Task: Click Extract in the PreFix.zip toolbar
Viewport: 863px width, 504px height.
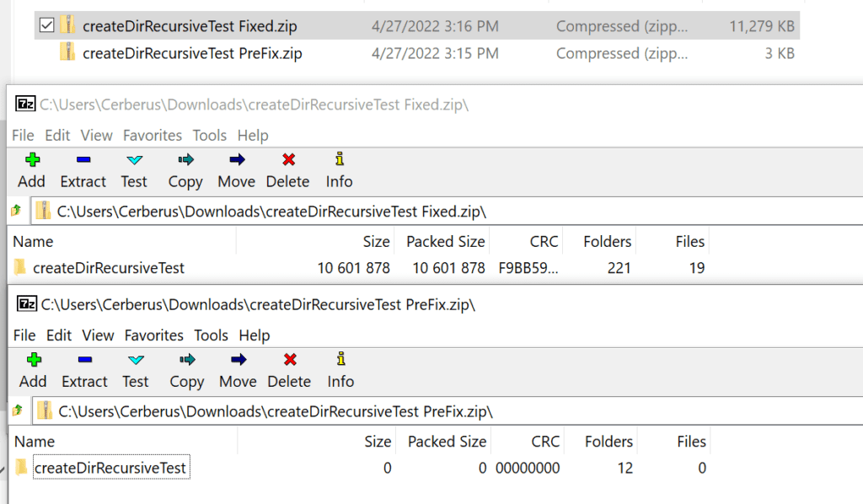Action: click(84, 368)
